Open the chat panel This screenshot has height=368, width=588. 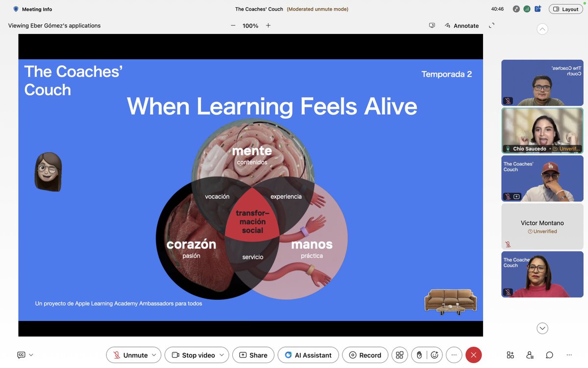click(x=549, y=355)
